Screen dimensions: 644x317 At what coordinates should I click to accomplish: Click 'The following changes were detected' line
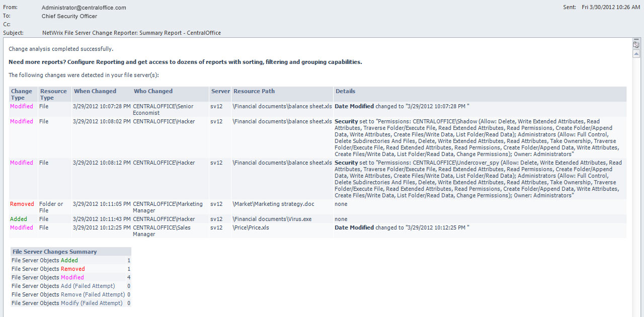84,75
